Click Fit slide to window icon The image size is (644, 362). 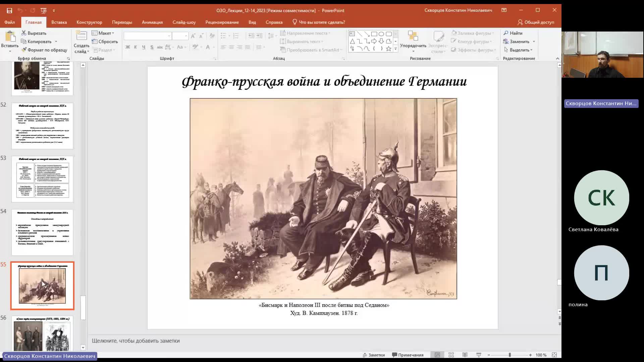point(554,355)
